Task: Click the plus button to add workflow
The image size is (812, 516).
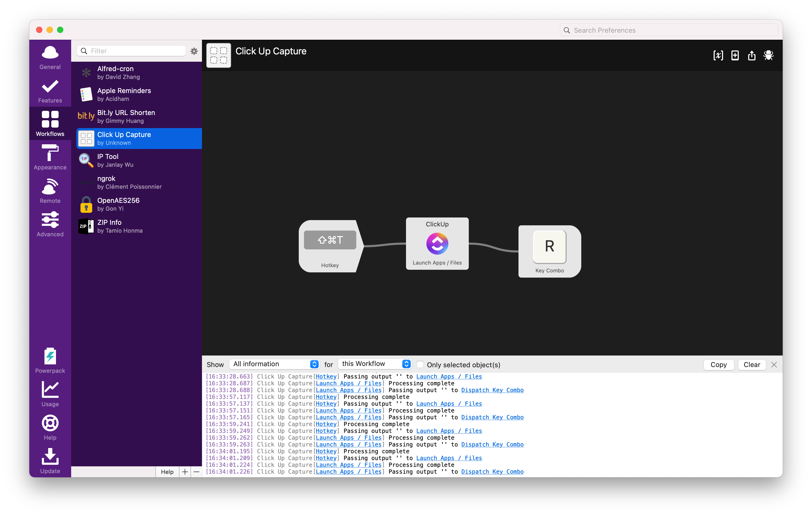Action: click(185, 472)
